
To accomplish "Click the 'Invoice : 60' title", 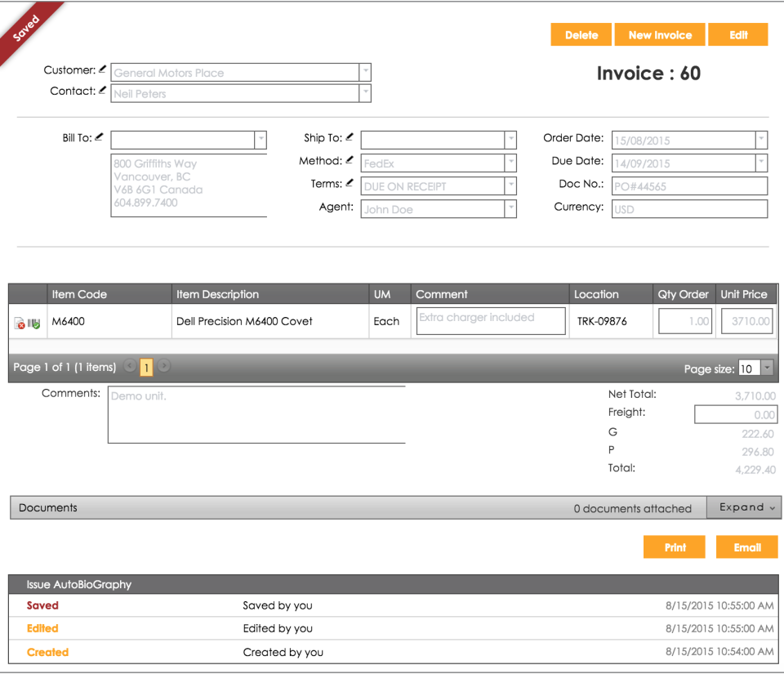I will (x=648, y=74).
